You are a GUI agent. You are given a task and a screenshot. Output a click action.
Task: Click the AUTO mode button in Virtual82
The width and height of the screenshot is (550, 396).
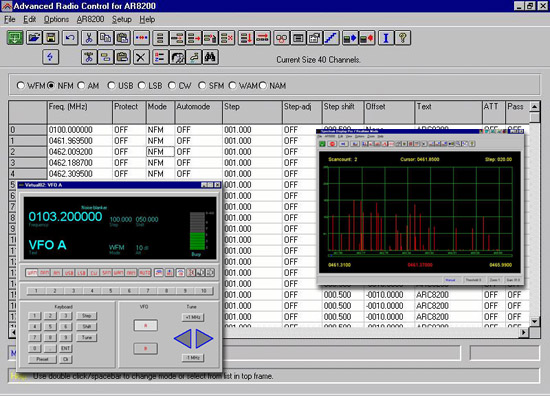(145, 273)
